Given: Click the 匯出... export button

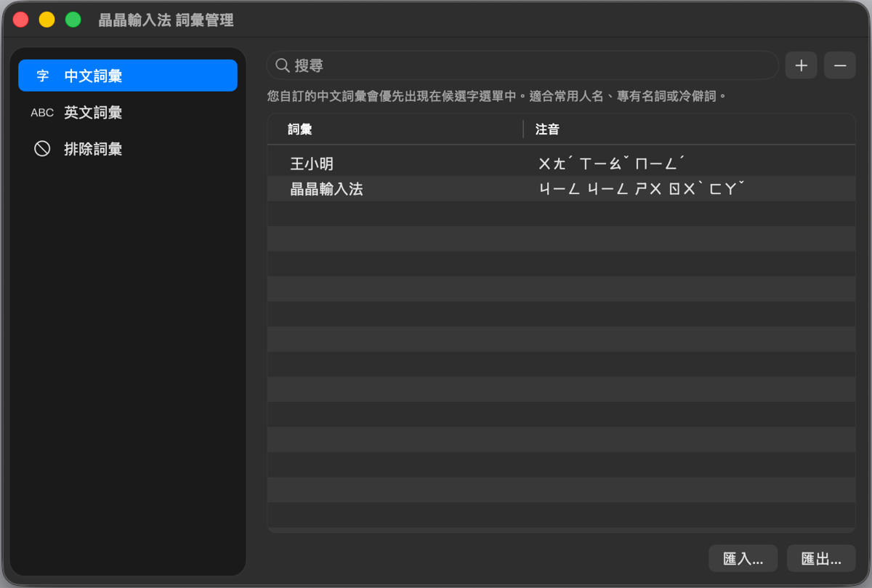Looking at the screenshot, I should (x=821, y=559).
